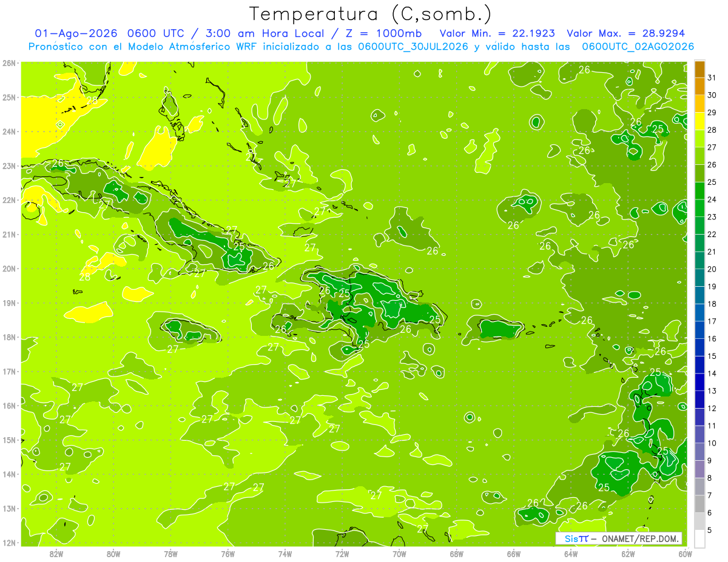Click the title "Temperatura (C,somb.)"
The height and width of the screenshot is (562, 728).
tap(370, 13)
